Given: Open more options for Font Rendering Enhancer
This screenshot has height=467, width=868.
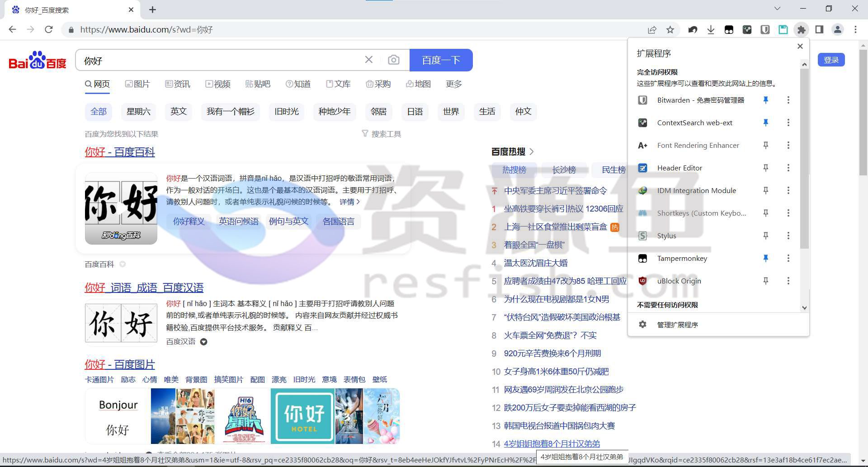Looking at the screenshot, I should (788, 145).
